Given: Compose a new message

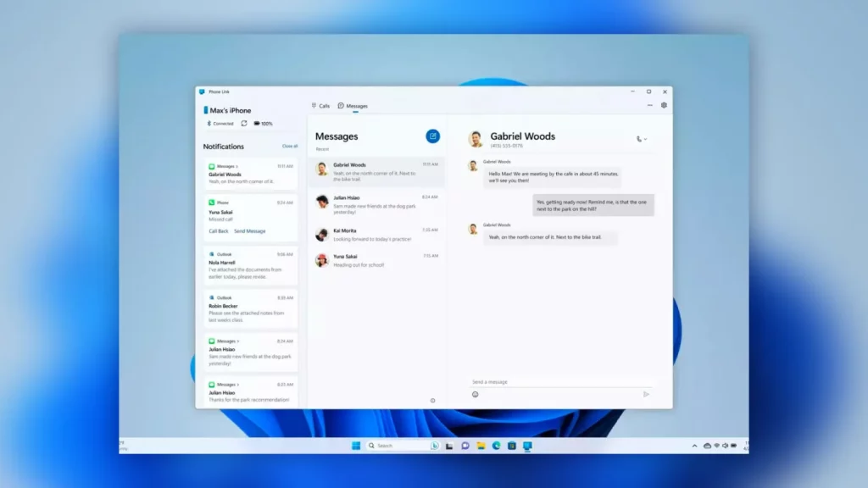Looking at the screenshot, I should pos(433,136).
